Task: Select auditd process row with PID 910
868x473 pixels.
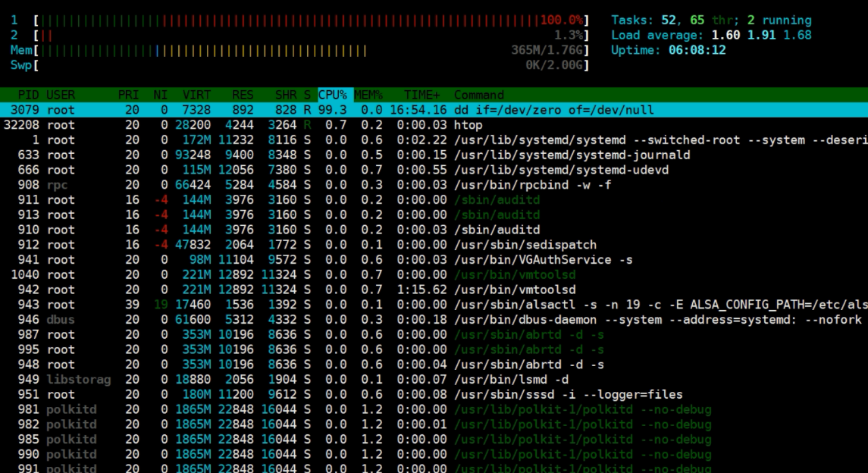Action: pos(434,230)
